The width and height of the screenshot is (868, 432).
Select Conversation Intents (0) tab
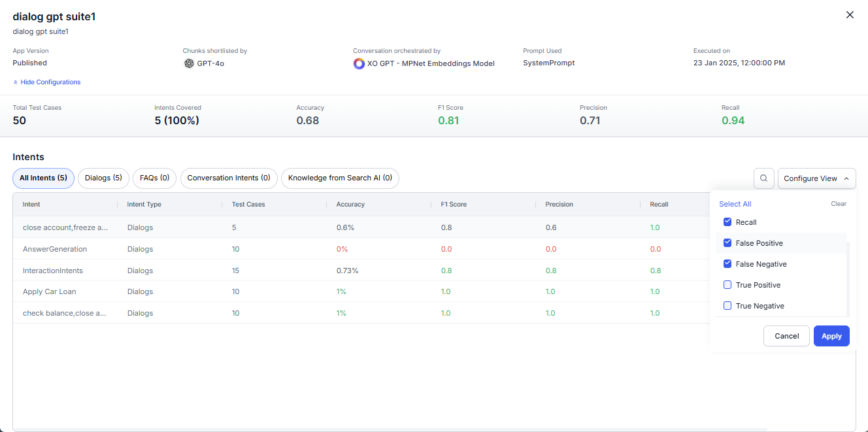(x=229, y=178)
